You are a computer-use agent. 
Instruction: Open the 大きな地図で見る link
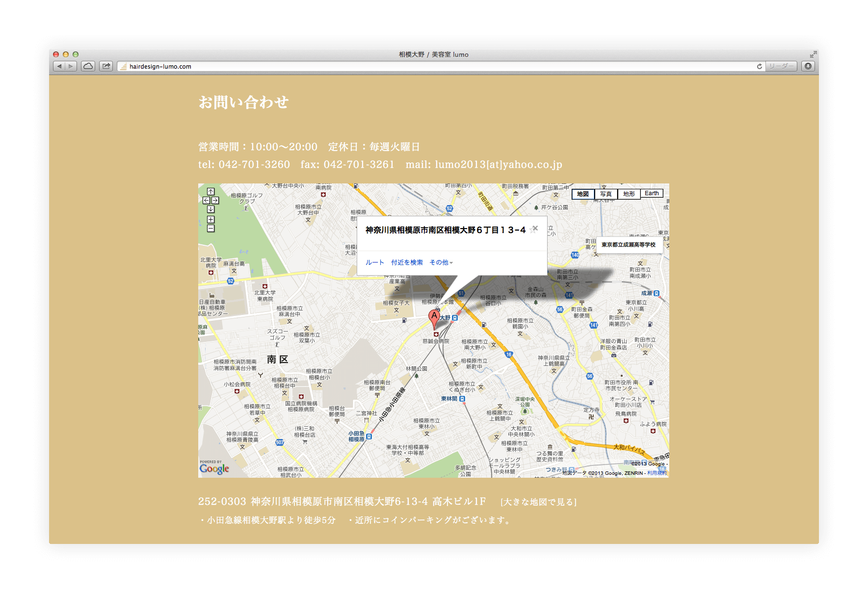click(x=538, y=502)
